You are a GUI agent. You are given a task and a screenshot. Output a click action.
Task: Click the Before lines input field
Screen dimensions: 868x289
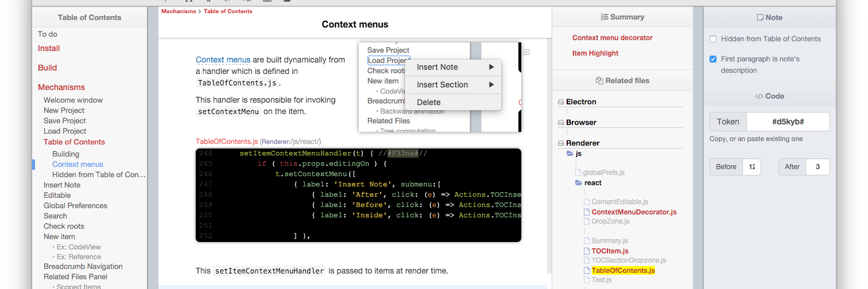pos(751,167)
